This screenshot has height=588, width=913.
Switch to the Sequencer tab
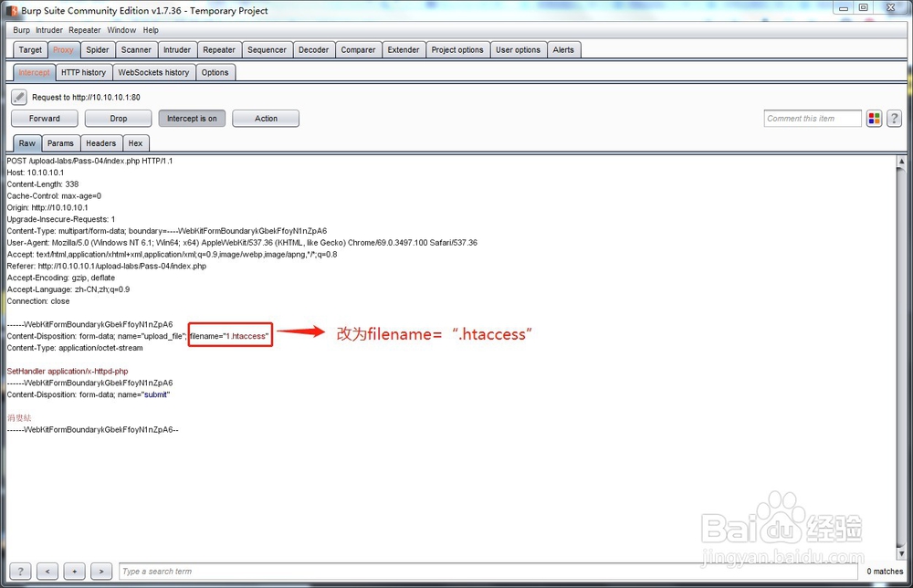(x=267, y=50)
